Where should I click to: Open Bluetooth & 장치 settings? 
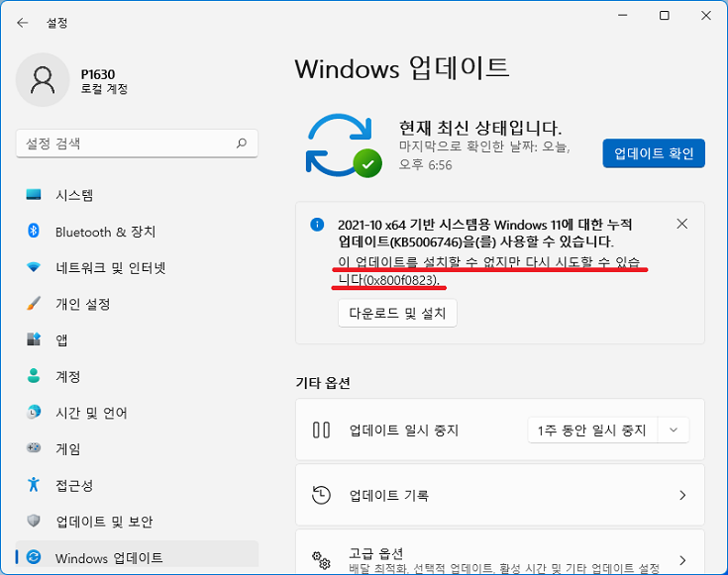click(x=137, y=232)
